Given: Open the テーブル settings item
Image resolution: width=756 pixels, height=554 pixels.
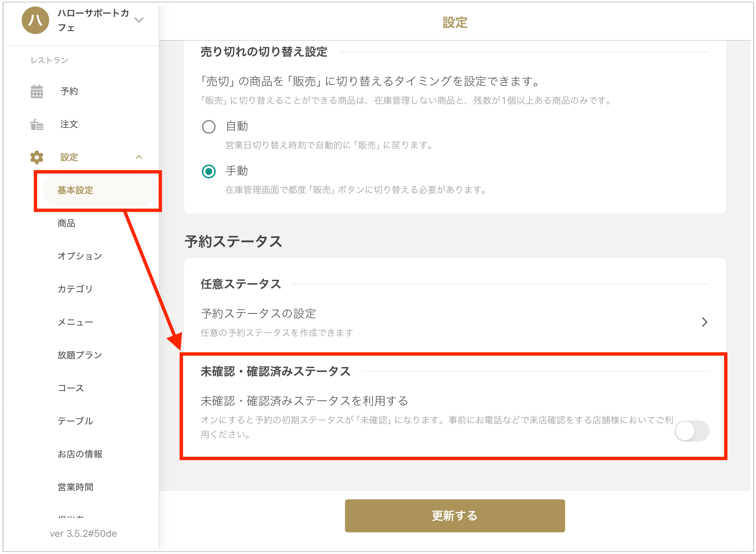Looking at the screenshot, I should click(75, 421).
